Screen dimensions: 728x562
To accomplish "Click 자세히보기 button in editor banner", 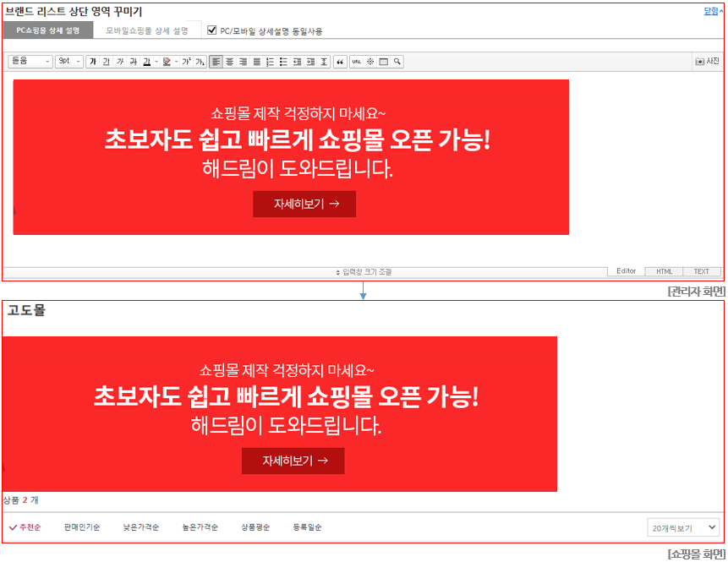I will (304, 204).
